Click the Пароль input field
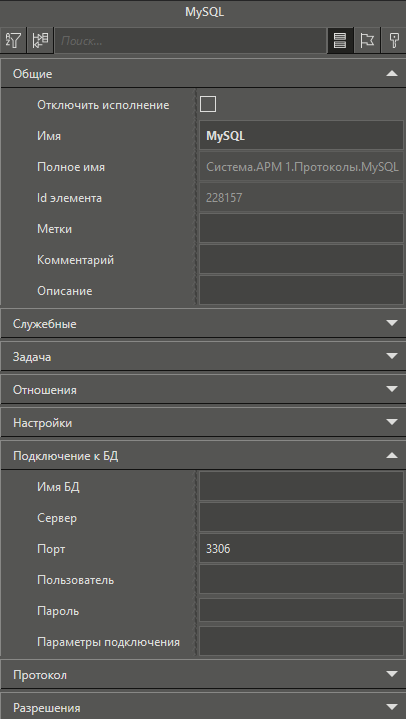406x719 pixels. (301, 610)
